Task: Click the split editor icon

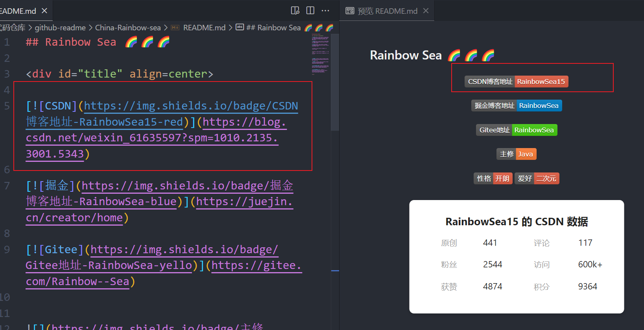Action: 310,11
